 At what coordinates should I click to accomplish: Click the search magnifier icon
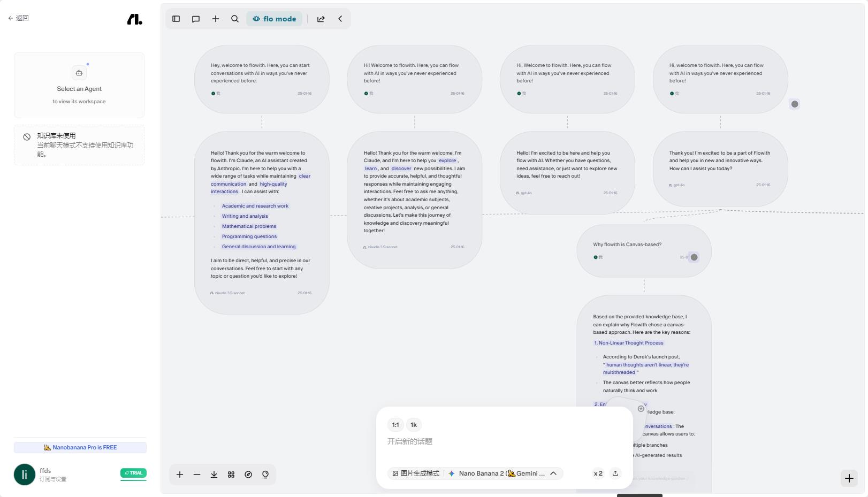click(235, 19)
